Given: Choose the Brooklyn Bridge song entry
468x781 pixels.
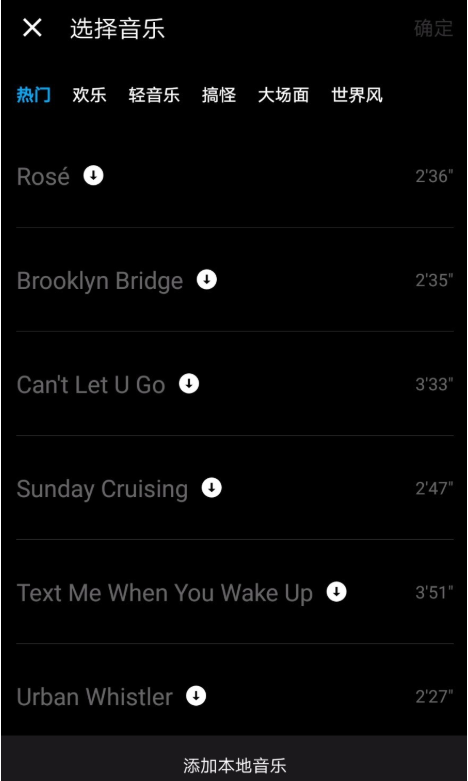Looking at the screenshot, I should pyautogui.click(x=100, y=281).
